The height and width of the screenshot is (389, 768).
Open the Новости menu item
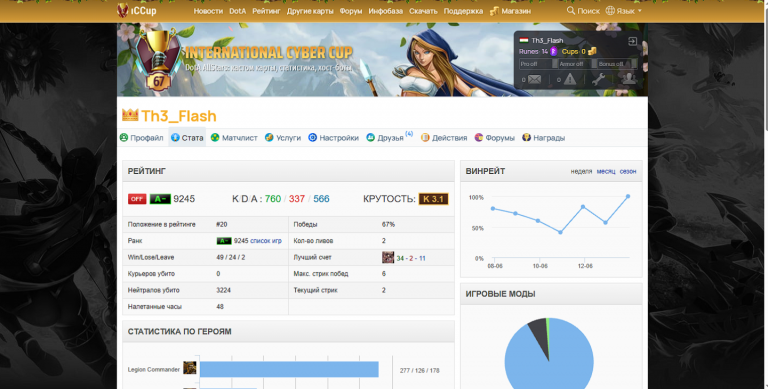(208, 11)
